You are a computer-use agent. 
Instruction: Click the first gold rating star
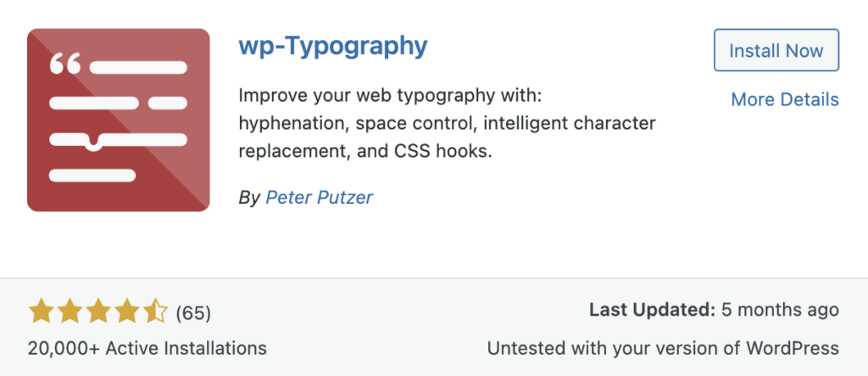coord(40,312)
